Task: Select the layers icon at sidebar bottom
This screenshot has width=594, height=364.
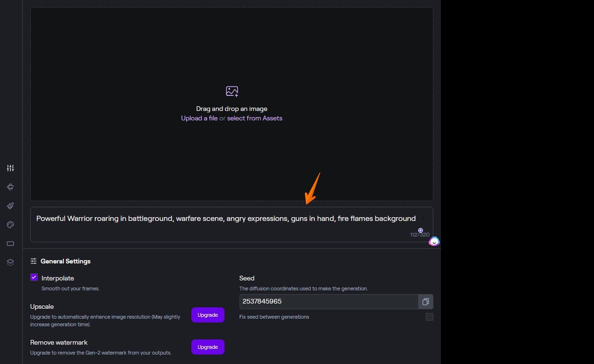Action: click(x=10, y=262)
